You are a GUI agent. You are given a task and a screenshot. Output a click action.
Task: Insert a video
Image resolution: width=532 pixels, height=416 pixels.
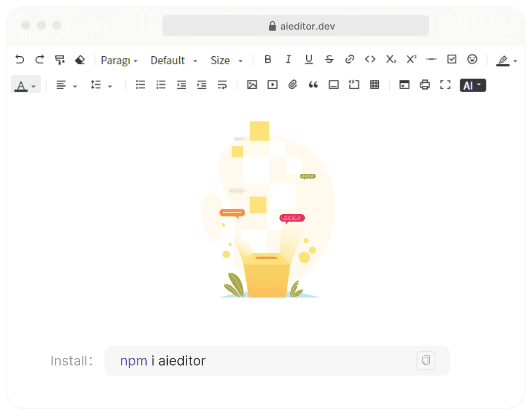(273, 85)
